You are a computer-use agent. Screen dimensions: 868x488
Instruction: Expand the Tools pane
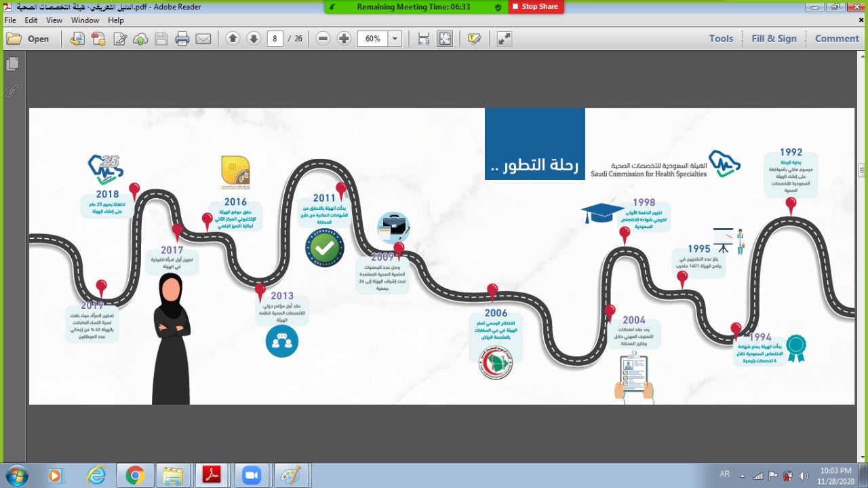point(721,39)
